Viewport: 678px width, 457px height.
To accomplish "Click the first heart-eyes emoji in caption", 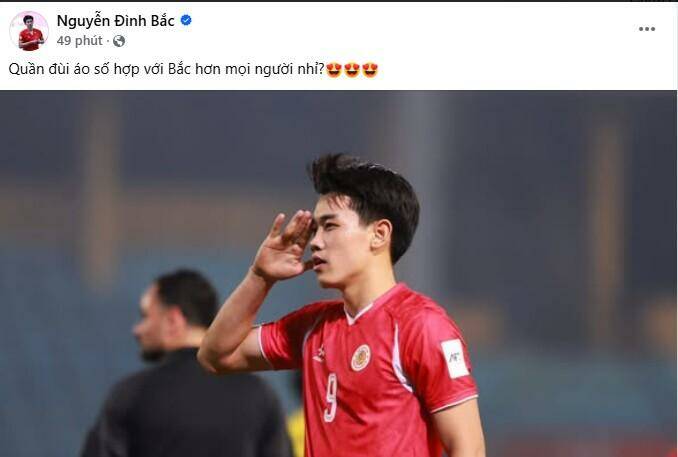I will (x=334, y=70).
